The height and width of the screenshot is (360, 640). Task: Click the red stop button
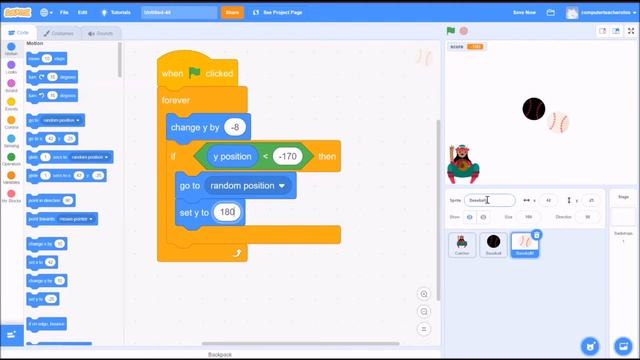point(464,31)
